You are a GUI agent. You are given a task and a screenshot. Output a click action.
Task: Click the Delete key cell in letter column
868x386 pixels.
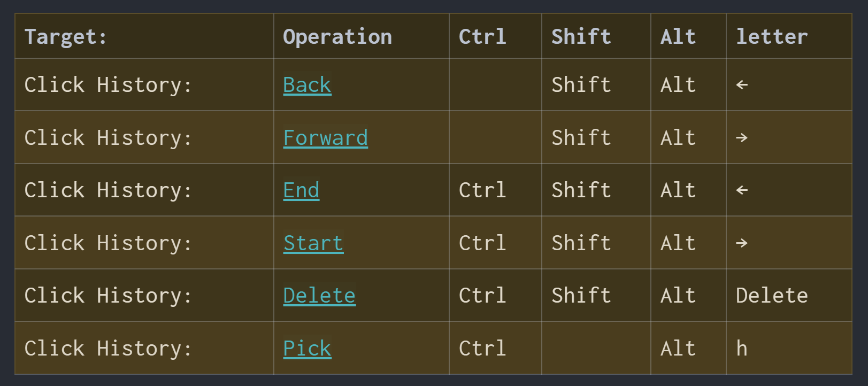772,296
